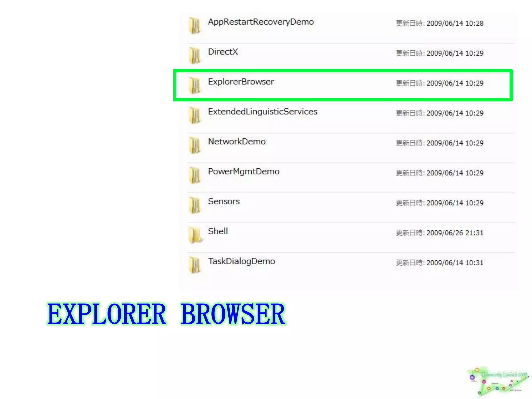Viewport: 532px width, 399px height.
Task: Select the PowerMgmtDemo folder name
Action: (x=244, y=172)
